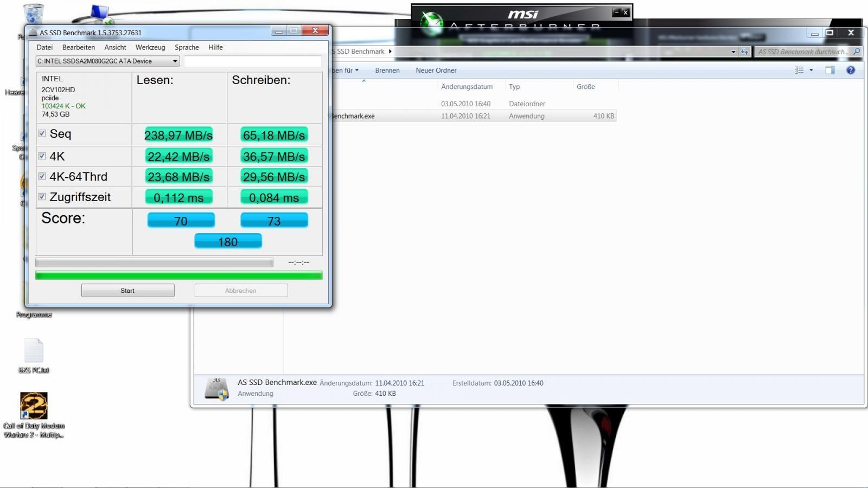Click the total score 180
The height and width of the screenshot is (488, 868).
tap(228, 241)
